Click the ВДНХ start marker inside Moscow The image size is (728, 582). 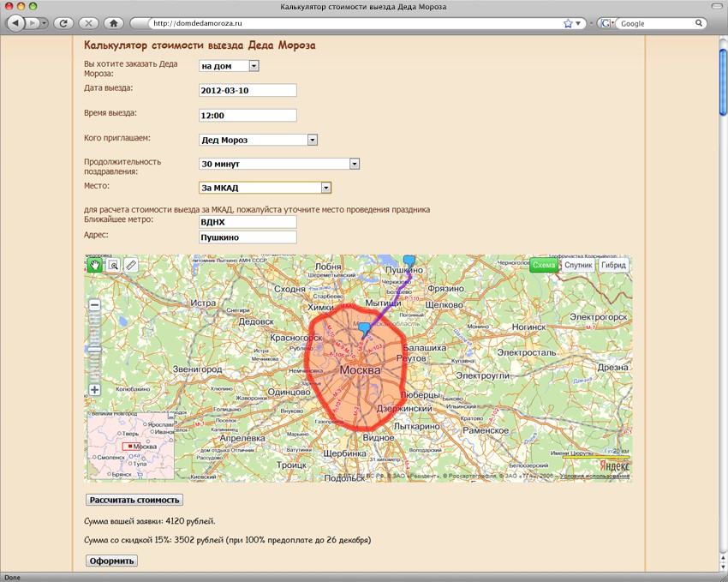[365, 329]
